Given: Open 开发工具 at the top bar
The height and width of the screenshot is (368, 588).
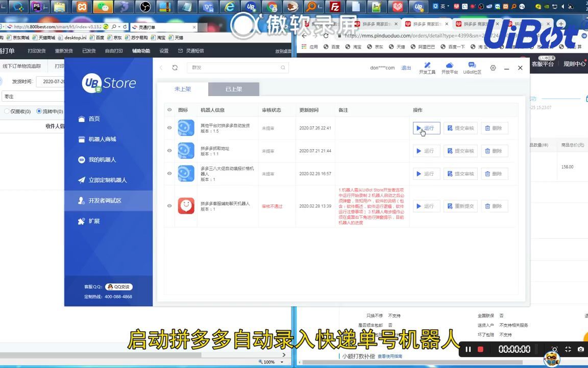Looking at the screenshot, I should (428, 66).
